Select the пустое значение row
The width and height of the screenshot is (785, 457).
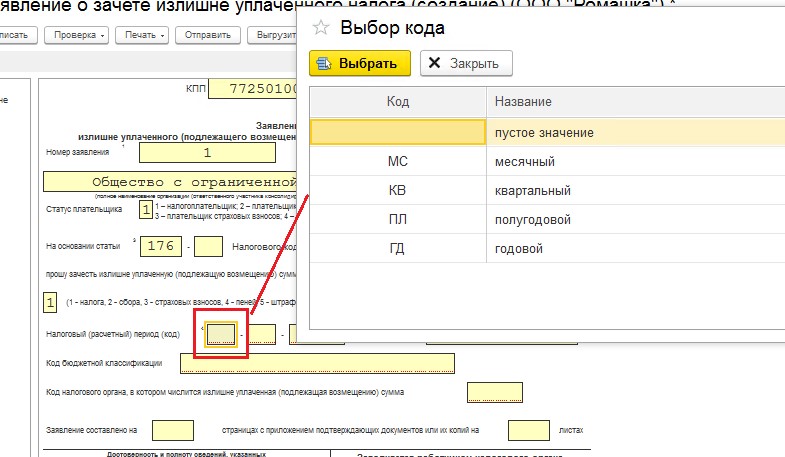pos(397,132)
